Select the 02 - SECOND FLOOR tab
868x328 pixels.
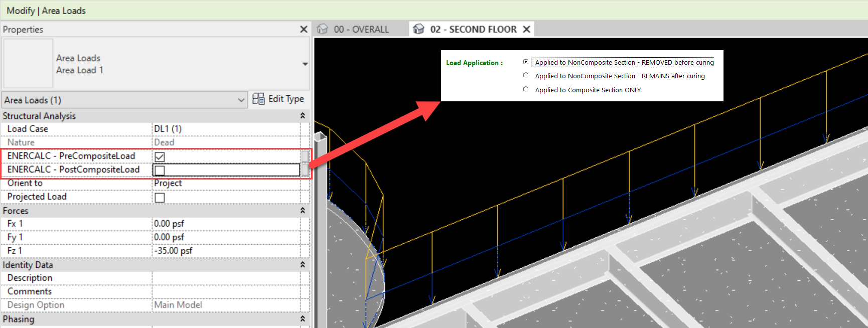[473, 30]
